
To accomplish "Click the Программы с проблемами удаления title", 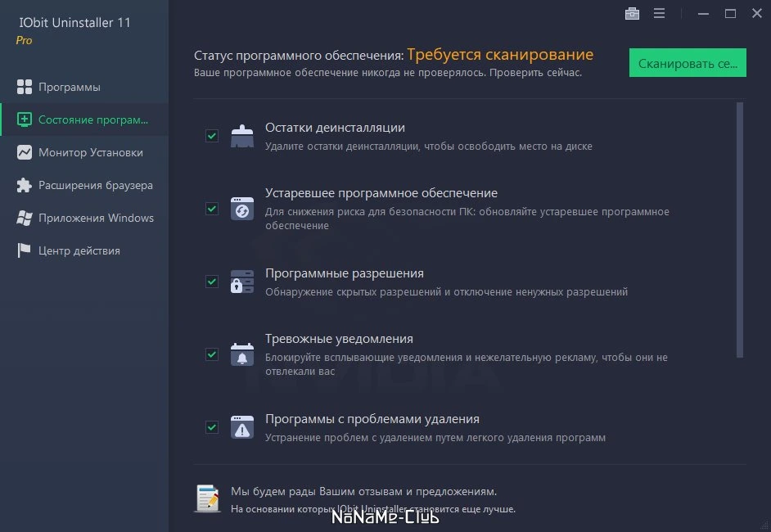I will [x=372, y=419].
